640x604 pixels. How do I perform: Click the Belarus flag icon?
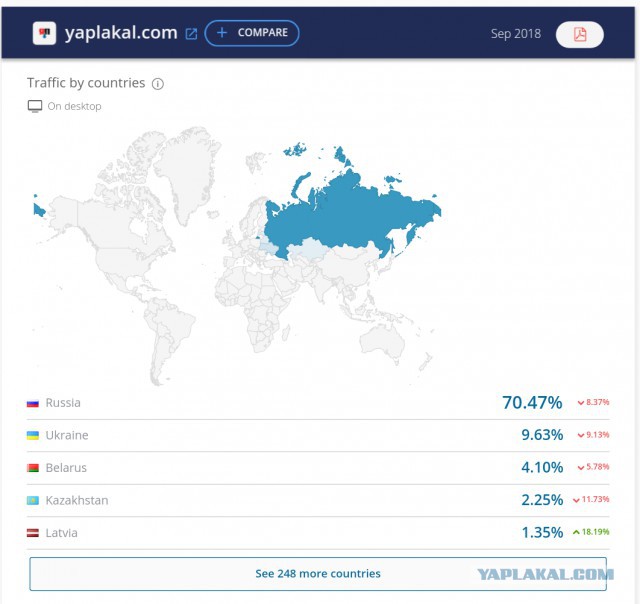pos(33,468)
